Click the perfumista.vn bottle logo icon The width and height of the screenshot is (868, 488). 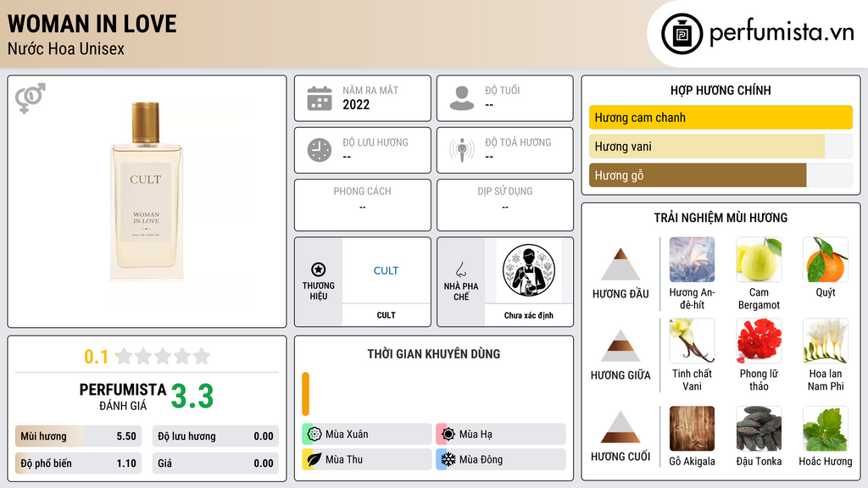[x=682, y=34]
